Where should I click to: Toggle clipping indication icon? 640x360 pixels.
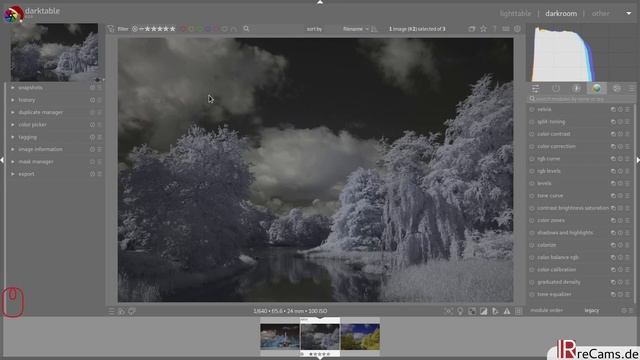(483, 311)
